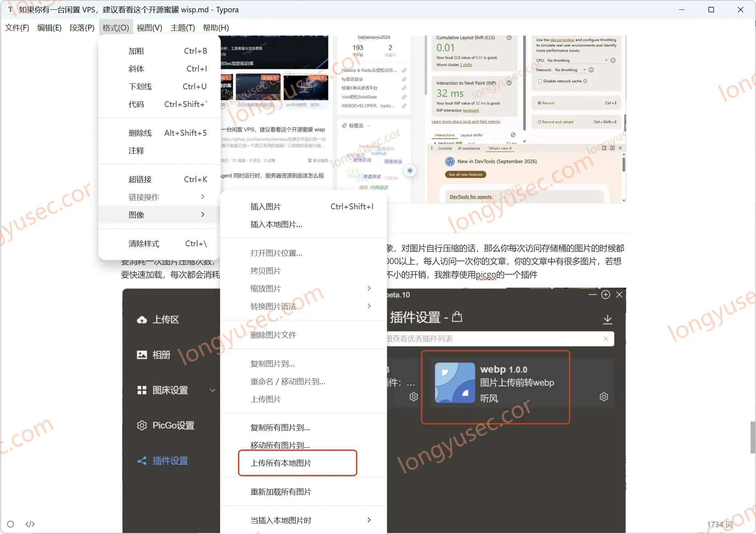Expand 缩放图片 submenu
The image size is (756, 534).
pos(303,288)
